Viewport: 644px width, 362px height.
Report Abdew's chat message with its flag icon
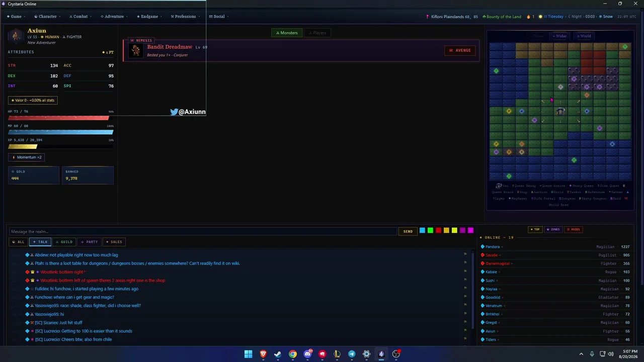465,255
